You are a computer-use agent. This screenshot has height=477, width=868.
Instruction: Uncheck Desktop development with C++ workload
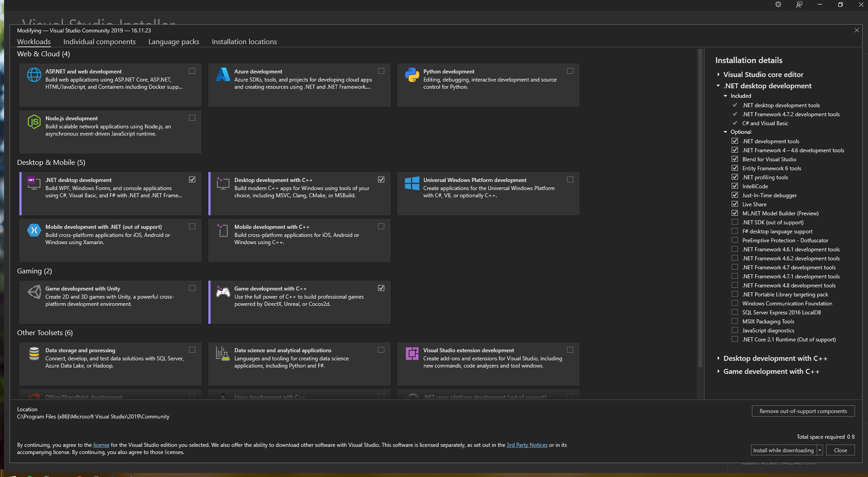click(381, 180)
